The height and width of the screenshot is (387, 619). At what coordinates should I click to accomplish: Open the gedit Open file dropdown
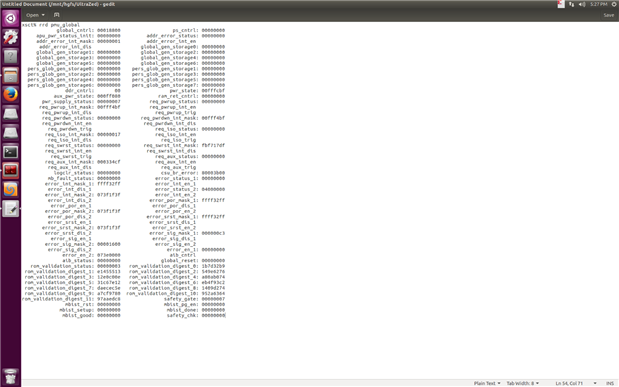click(35, 15)
